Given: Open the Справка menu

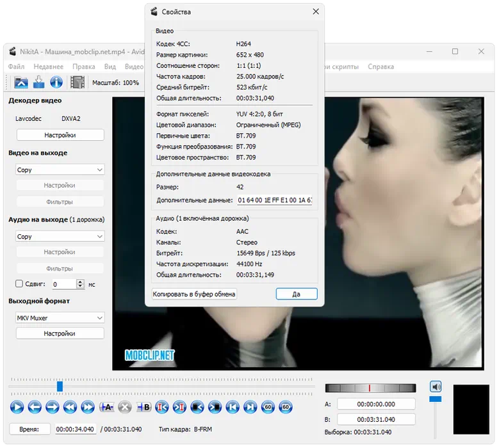Looking at the screenshot, I should [x=381, y=67].
